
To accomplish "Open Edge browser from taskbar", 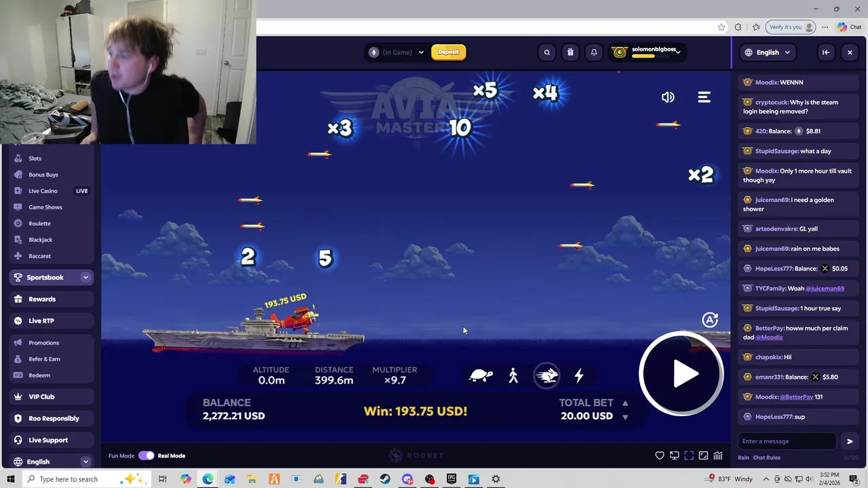I will point(208,479).
